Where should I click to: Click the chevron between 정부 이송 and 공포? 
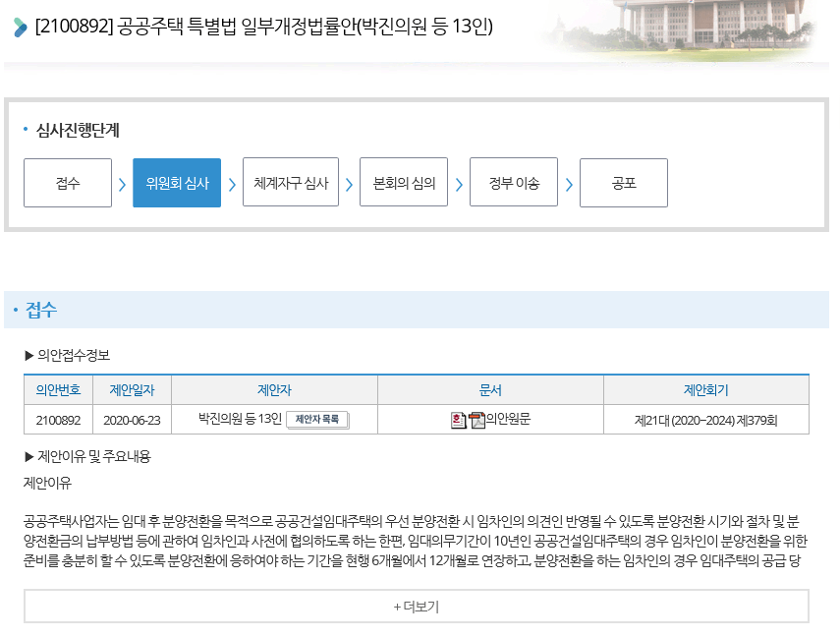(569, 184)
